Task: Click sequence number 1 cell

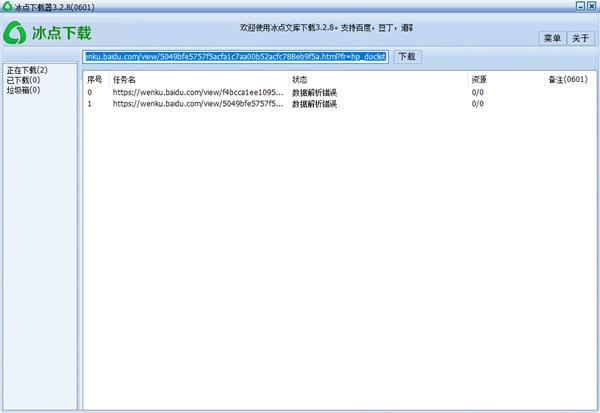Action: pyautogui.click(x=90, y=104)
